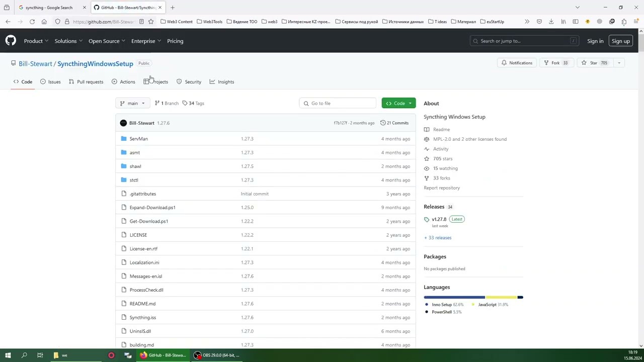The width and height of the screenshot is (644, 362).
Task: Open Windows taskbar search magnifier
Action: tap(24, 355)
